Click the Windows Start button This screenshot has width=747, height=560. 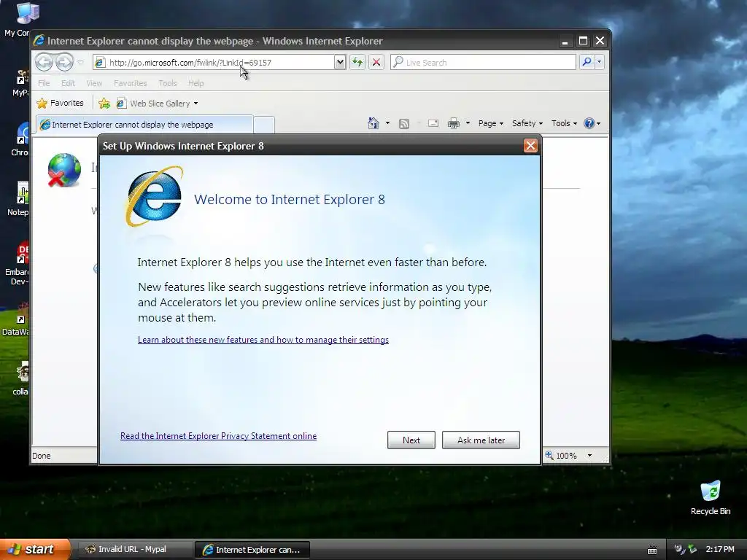[x=35, y=549]
